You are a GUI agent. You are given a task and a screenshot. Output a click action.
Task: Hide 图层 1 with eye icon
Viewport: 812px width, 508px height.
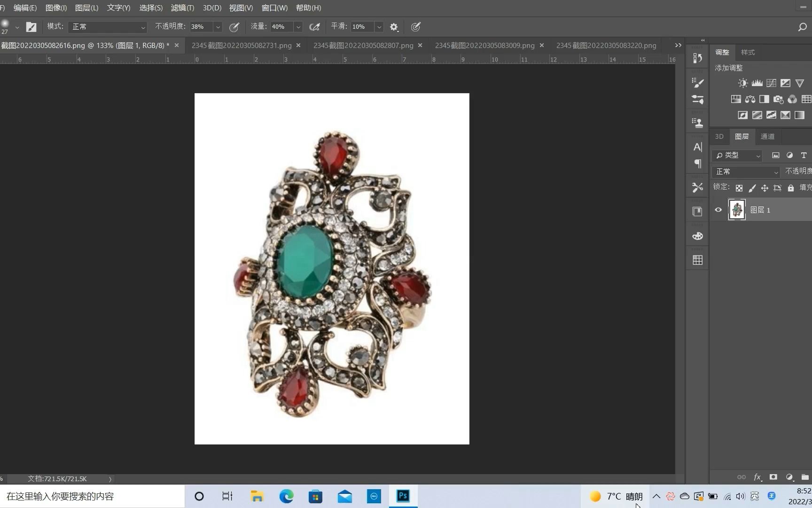tap(718, 210)
